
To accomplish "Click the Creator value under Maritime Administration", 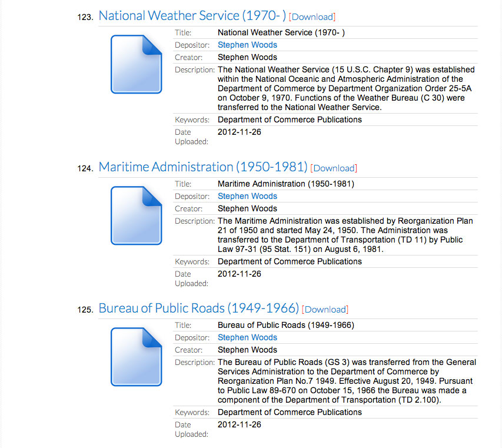I will click(247, 208).
